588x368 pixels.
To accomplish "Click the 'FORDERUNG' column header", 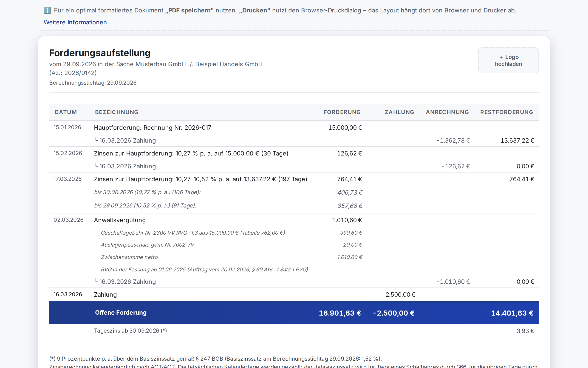I will tap(342, 112).
